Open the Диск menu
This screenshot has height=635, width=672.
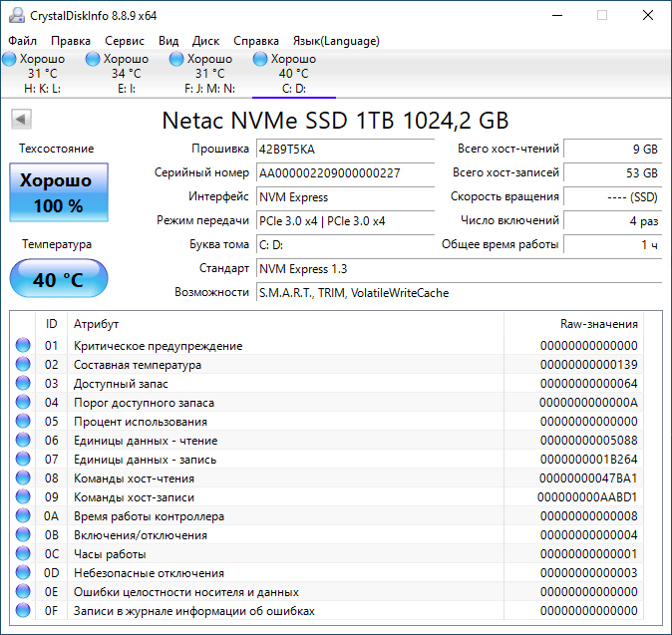coord(205,41)
